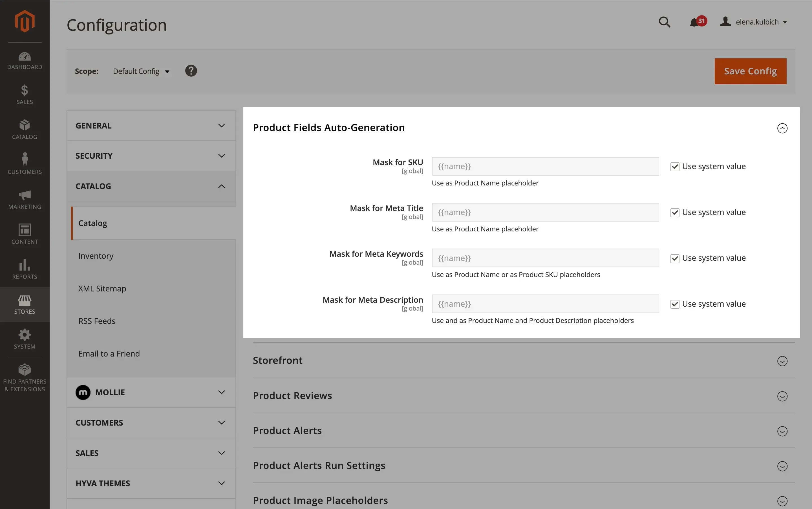Toggle Use system value for Meta Description
This screenshot has height=509, width=812.
pyautogui.click(x=675, y=304)
